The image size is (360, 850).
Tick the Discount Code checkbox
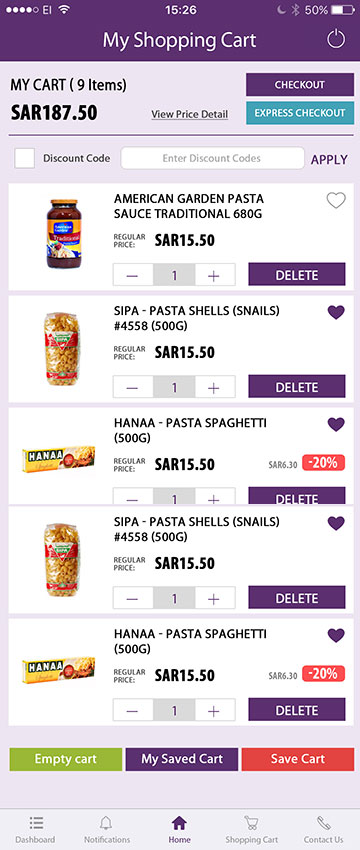24,158
